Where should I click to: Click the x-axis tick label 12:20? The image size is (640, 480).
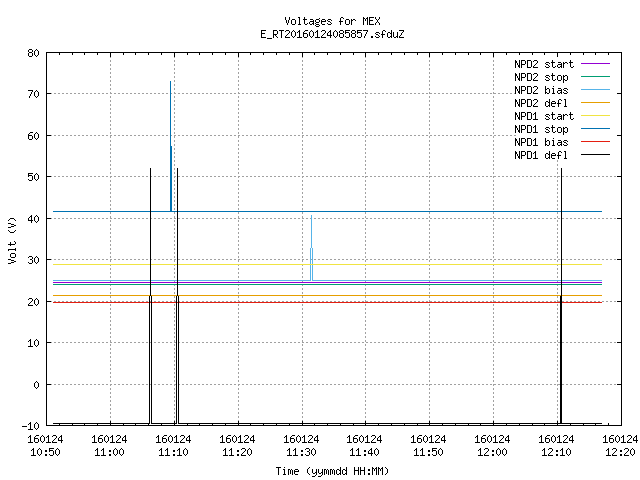[x=620, y=452]
